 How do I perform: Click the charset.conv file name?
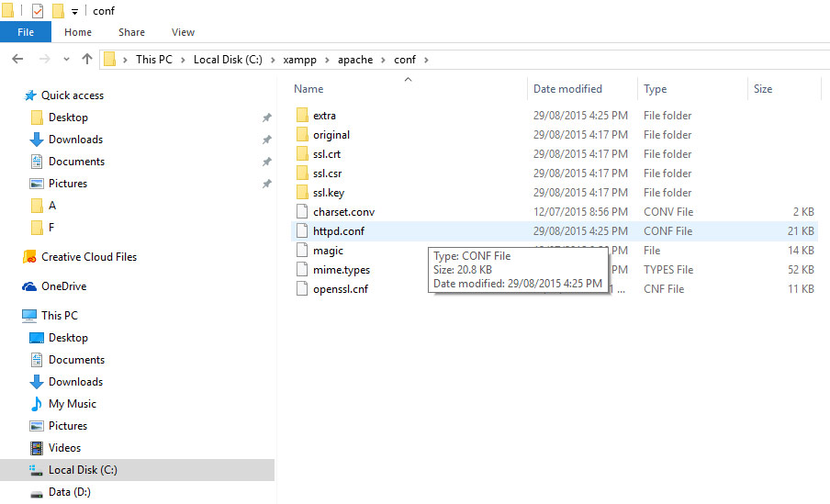coord(343,212)
